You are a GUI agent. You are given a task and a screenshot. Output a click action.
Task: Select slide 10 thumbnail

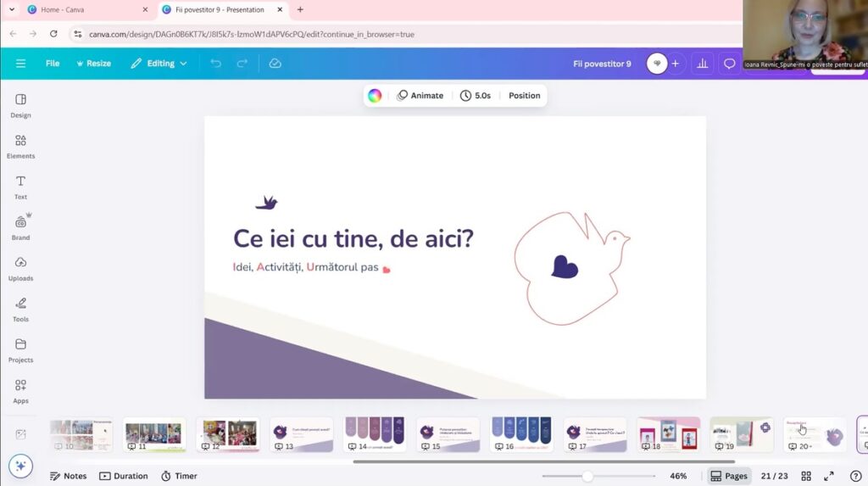pyautogui.click(x=81, y=435)
